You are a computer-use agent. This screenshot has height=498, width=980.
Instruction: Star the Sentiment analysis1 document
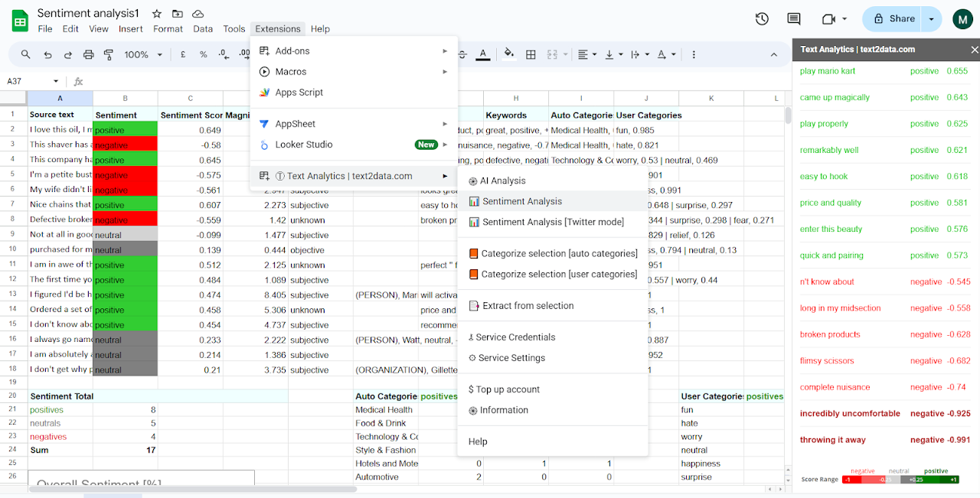click(x=157, y=14)
